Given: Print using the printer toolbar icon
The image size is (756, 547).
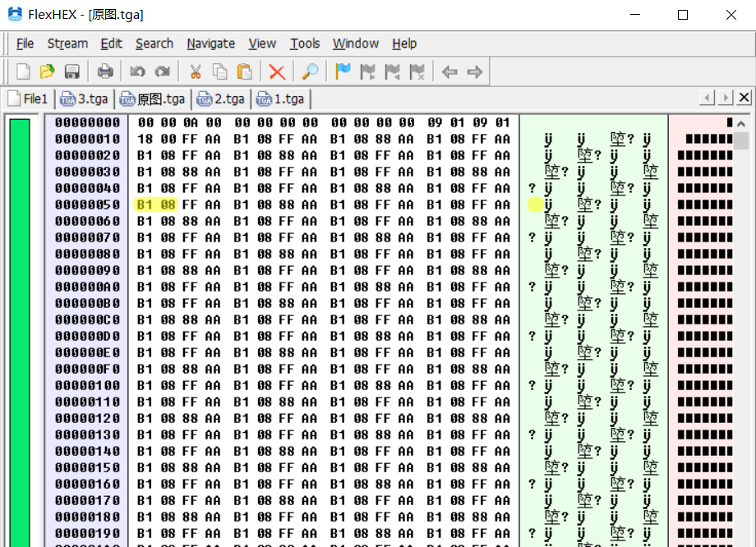Looking at the screenshot, I should [x=104, y=71].
